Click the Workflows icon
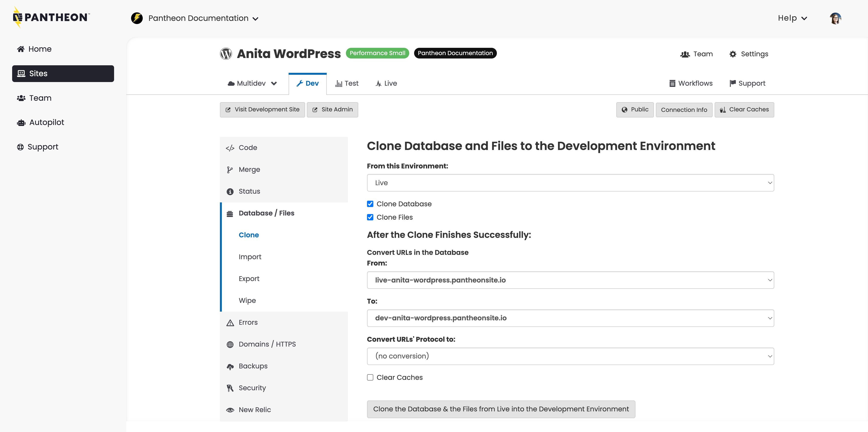 pos(673,83)
